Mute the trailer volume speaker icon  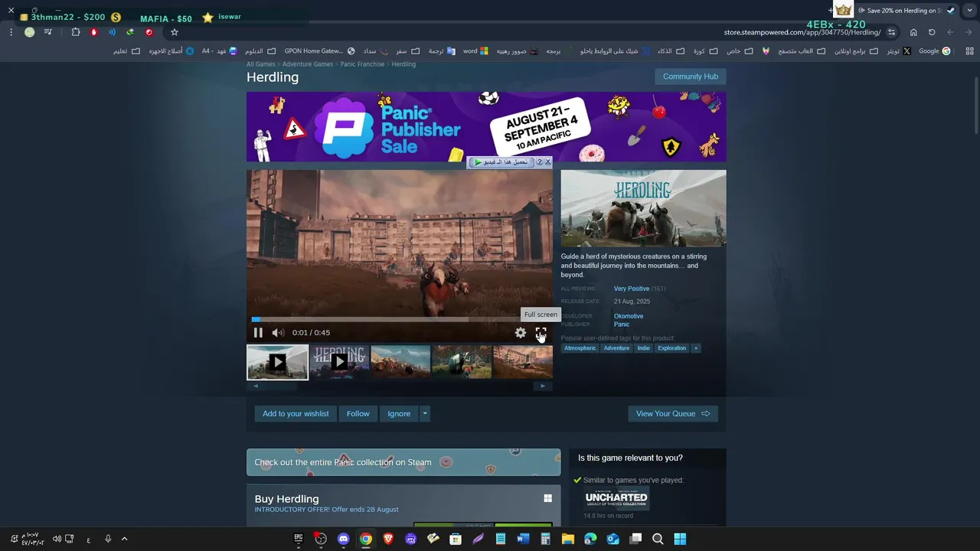tap(278, 333)
